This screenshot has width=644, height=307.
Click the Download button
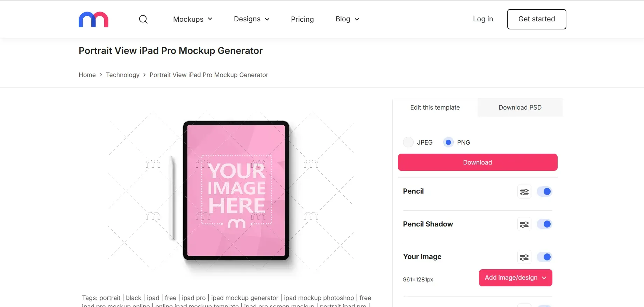tap(477, 162)
